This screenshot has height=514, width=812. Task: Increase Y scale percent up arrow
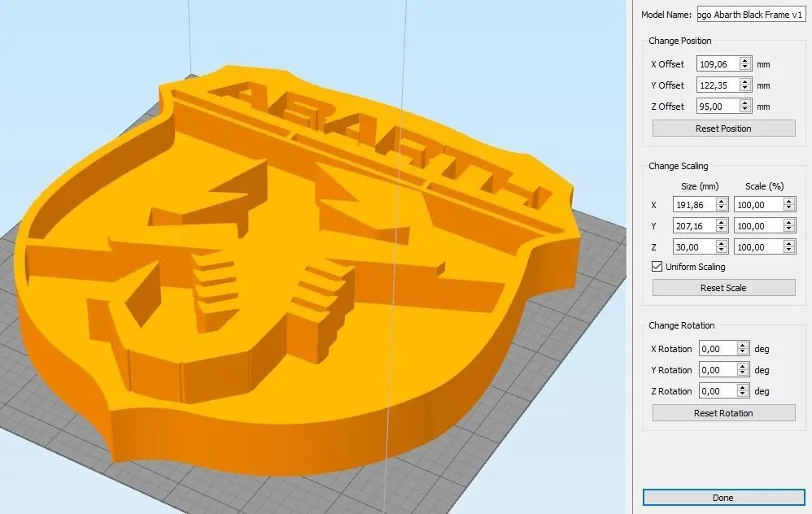coord(789,222)
